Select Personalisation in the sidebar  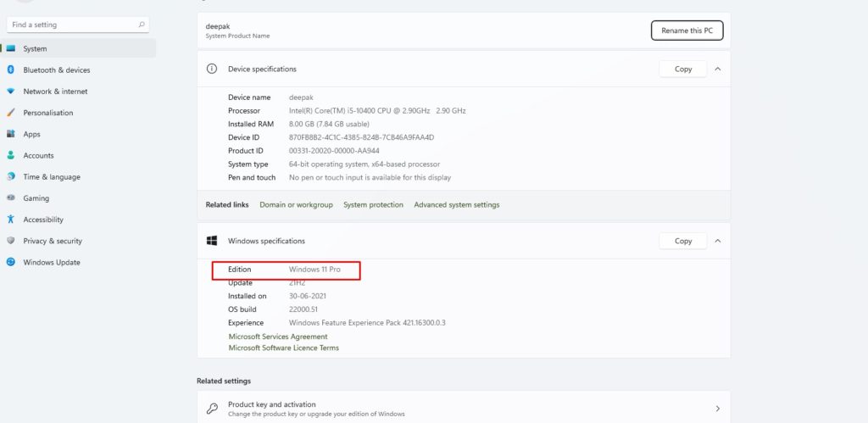[78, 113]
